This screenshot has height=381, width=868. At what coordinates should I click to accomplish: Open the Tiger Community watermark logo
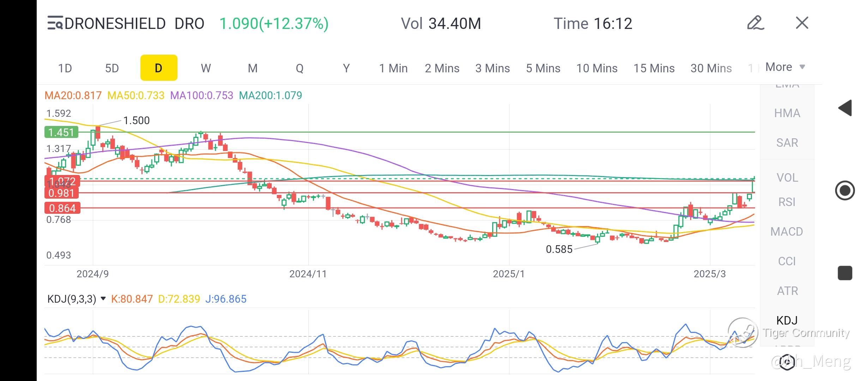(742, 332)
